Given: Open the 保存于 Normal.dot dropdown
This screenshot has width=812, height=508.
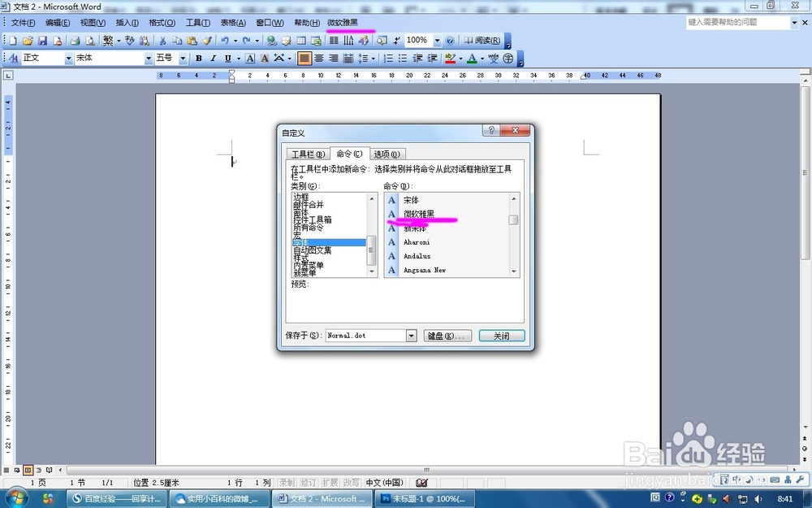Looking at the screenshot, I should coord(411,336).
